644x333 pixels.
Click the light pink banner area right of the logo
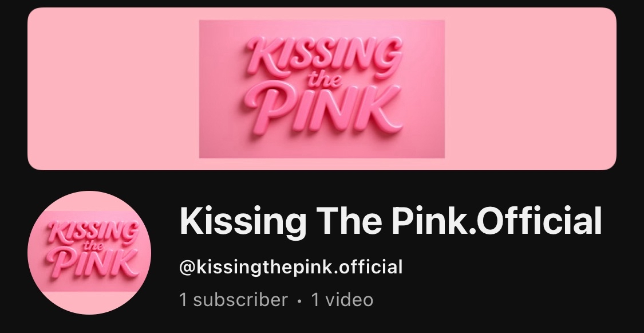pos(531,89)
